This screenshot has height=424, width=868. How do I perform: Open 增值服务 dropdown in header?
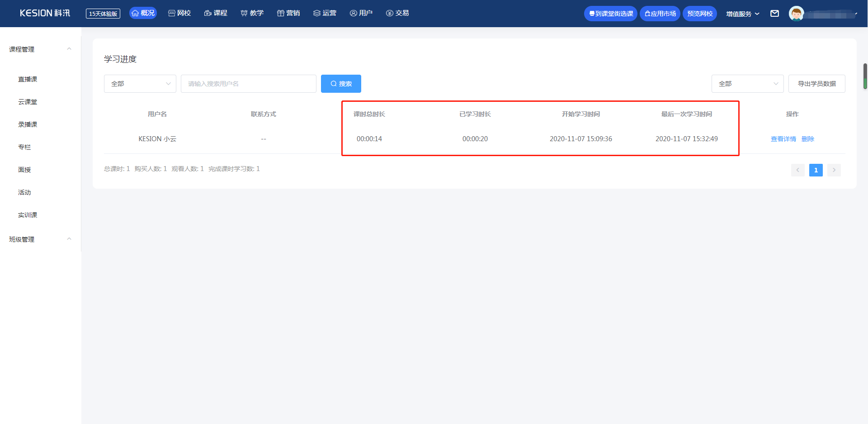(742, 14)
